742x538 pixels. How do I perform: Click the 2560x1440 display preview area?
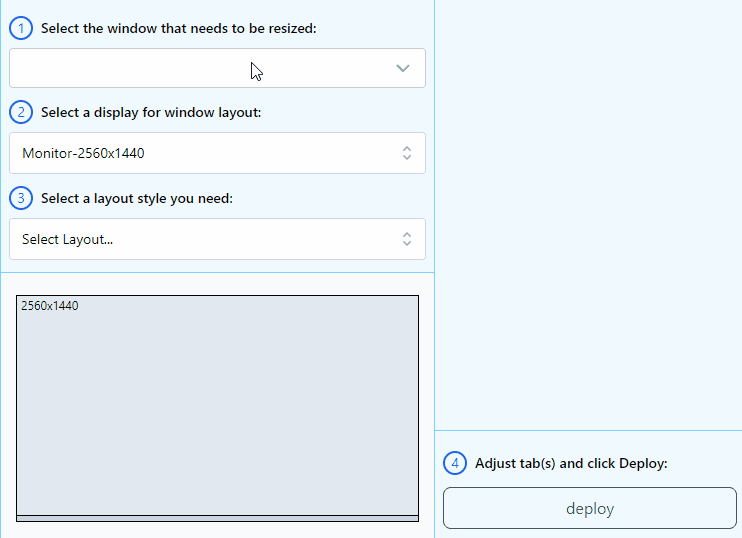point(217,406)
